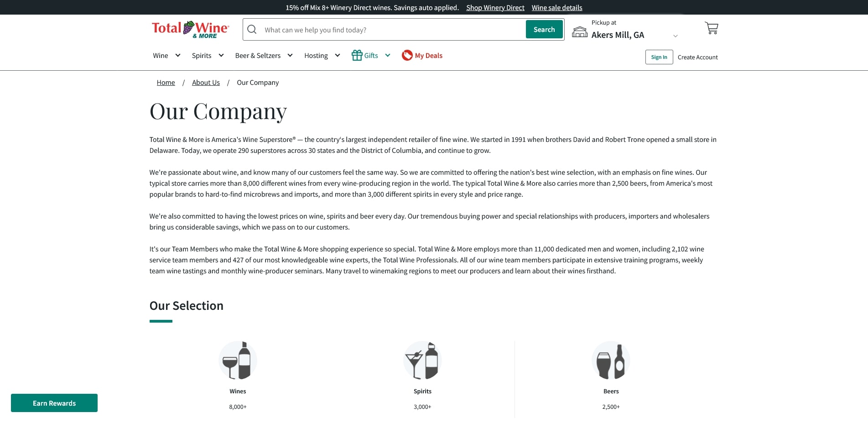
Task: Open the shopping cart icon
Action: (x=711, y=28)
